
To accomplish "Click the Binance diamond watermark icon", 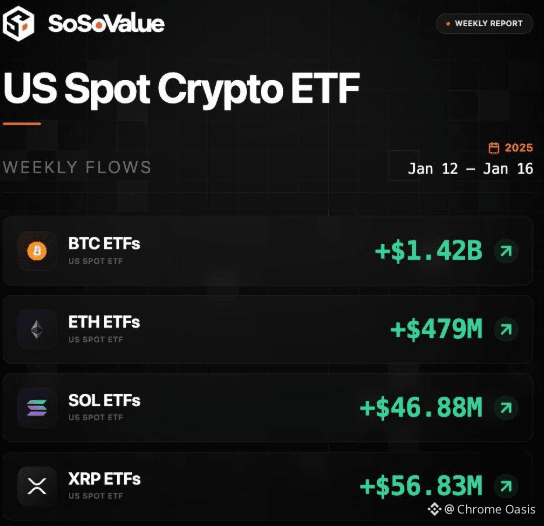I will [x=434, y=509].
